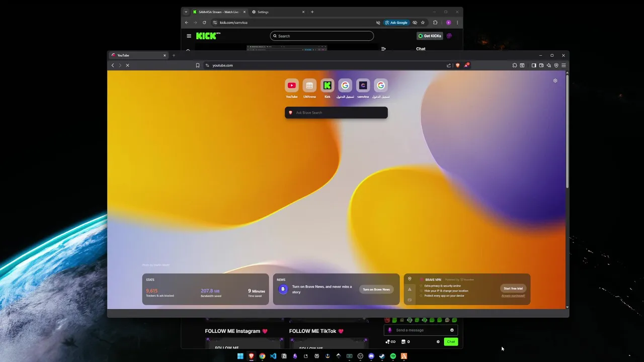644x362 pixels.
Task: Open VS Code from the taskbar
Action: 273,356
